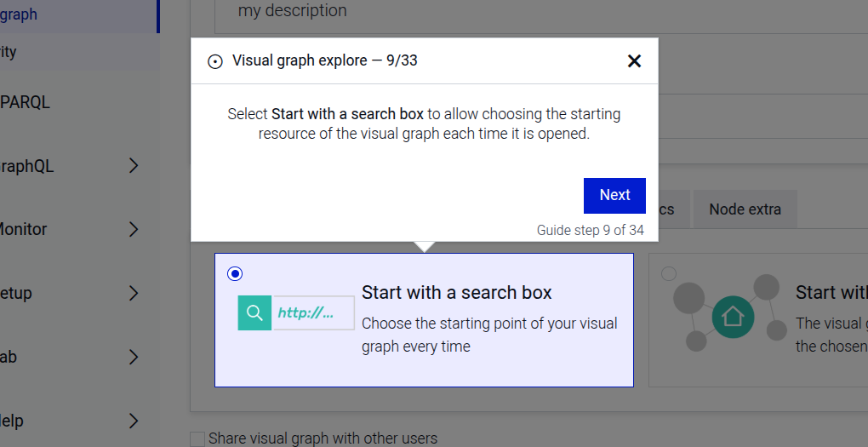Expand the GraphQL sidebar chevron

133,166
